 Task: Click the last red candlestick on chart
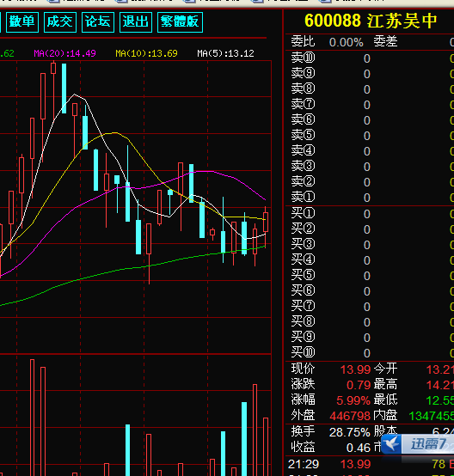[266, 223]
